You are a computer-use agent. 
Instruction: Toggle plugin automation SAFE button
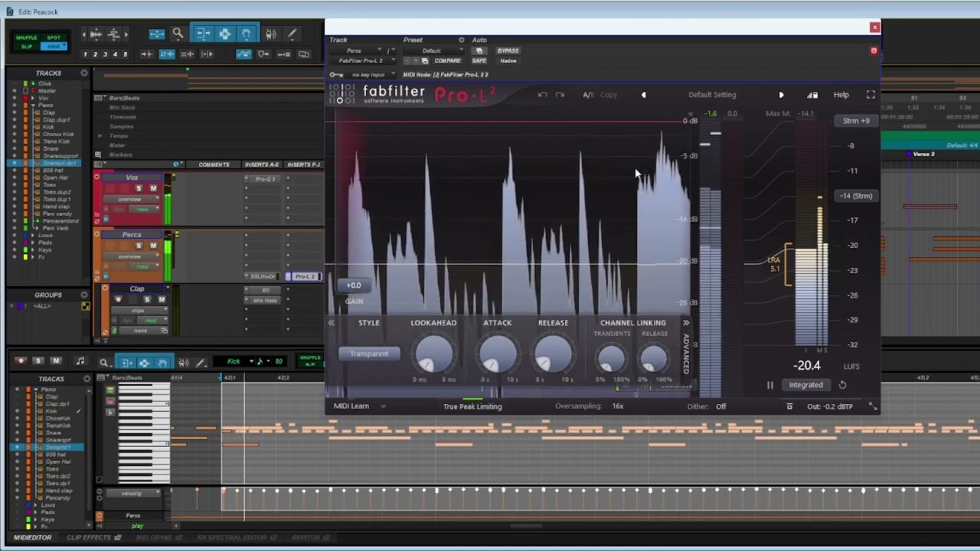click(x=479, y=60)
